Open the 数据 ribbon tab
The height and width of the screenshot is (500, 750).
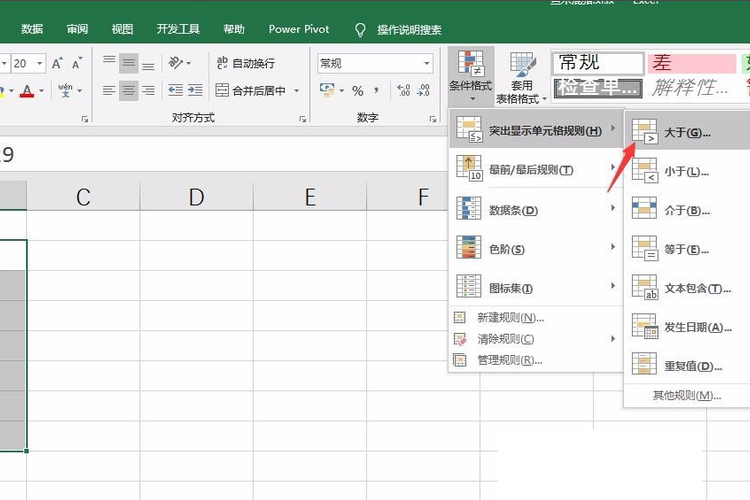(x=32, y=29)
